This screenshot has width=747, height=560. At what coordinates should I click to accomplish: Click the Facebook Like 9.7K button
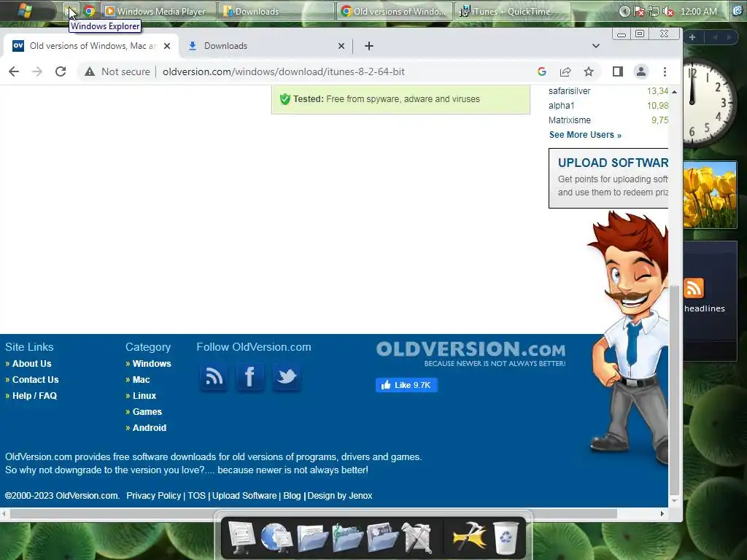tap(406, 385)
